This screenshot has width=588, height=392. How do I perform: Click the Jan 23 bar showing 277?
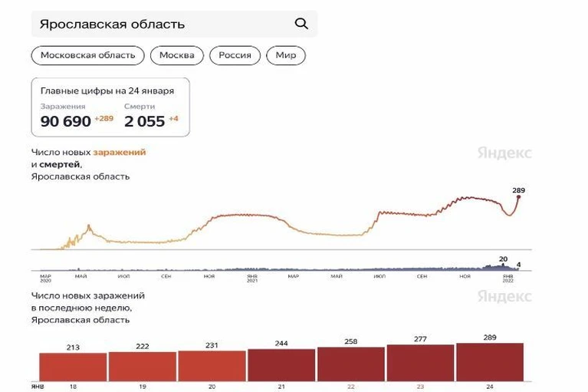[420, 363]
